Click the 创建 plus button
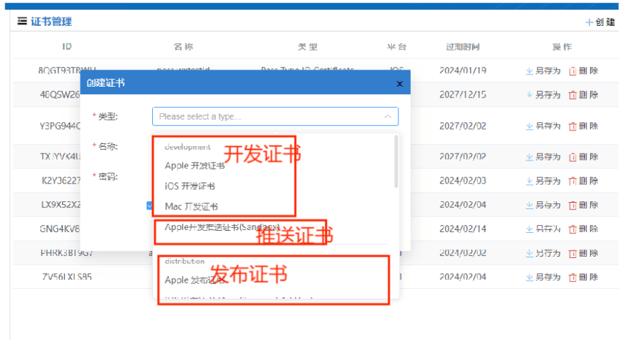This screenshot has width=644, height=340. click(x=600, y=23)
